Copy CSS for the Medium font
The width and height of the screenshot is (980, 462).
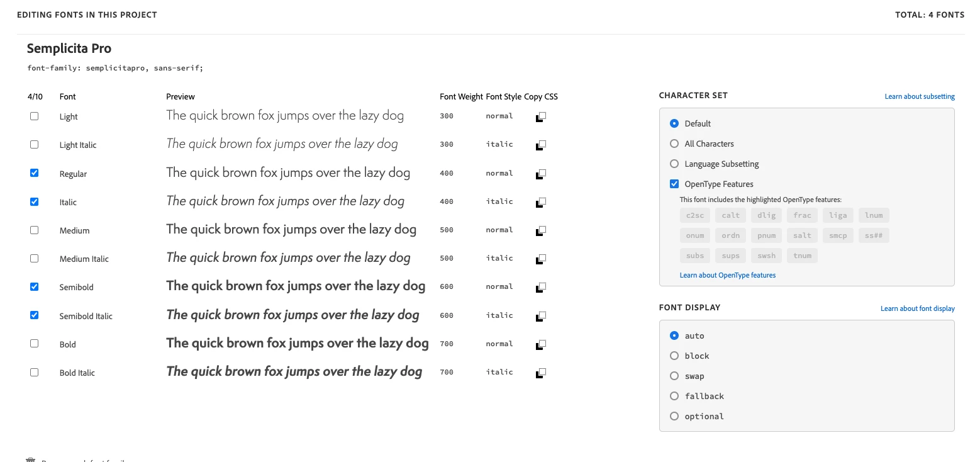[541, 230]
